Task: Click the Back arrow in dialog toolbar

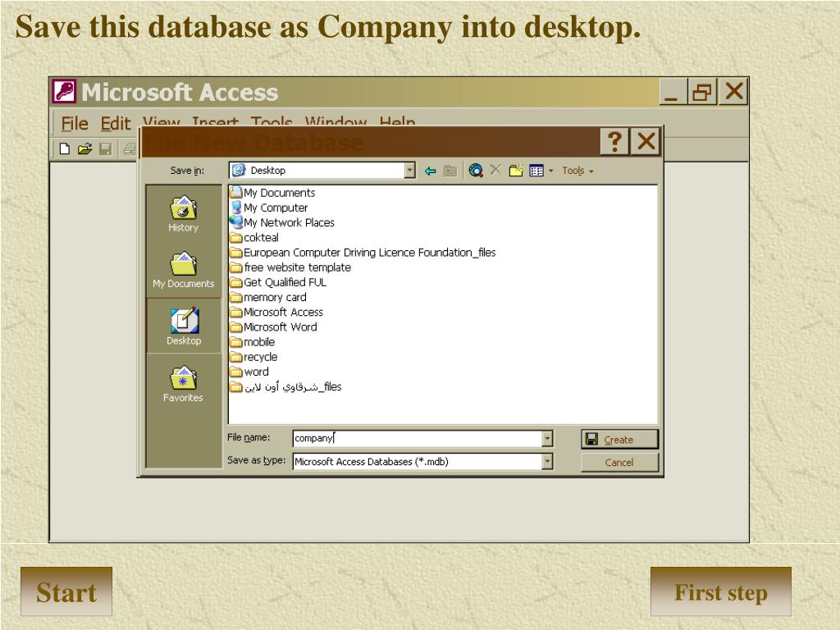Action: (x=430, y=171)
